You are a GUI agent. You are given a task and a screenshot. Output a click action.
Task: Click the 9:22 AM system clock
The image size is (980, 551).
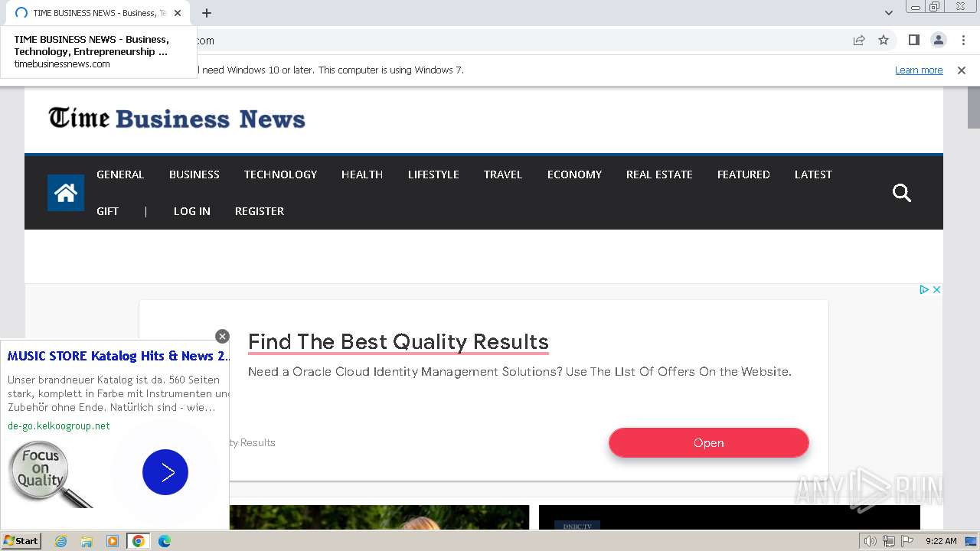click(941, 541)
